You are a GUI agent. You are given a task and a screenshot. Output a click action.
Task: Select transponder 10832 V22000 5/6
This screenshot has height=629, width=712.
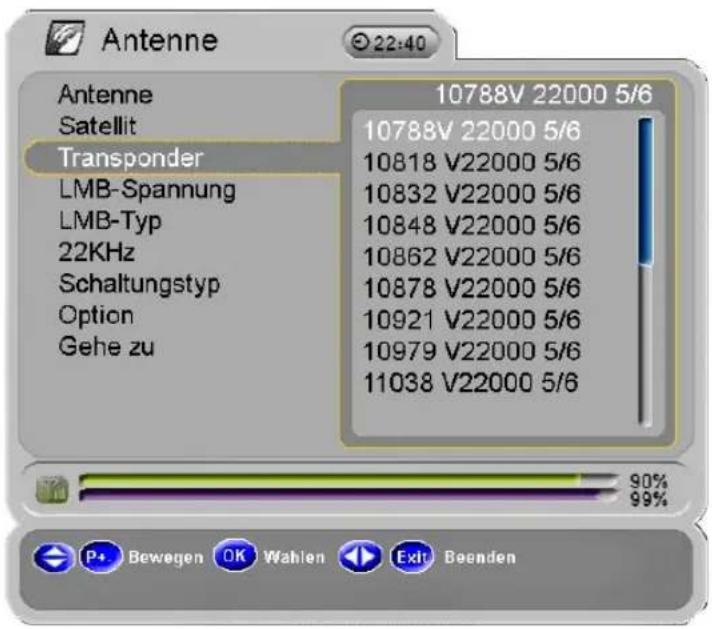point(472,193)
